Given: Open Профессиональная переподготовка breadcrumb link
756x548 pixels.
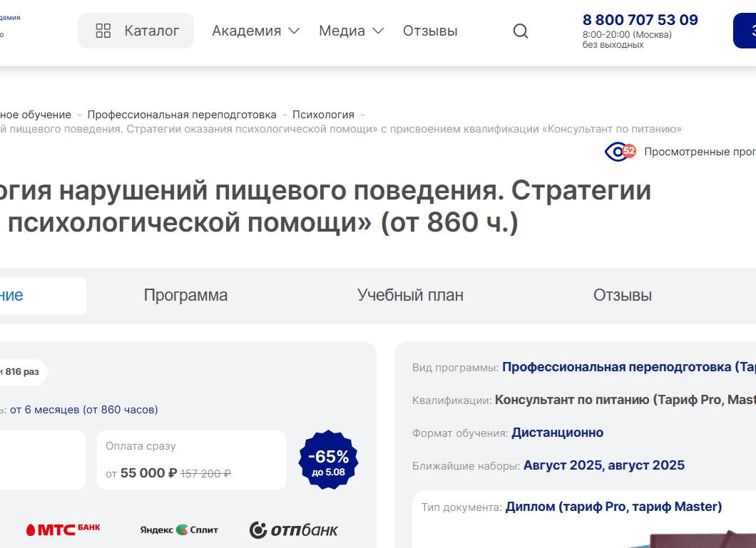Looking at the screenshot, I should (x=182, y=115).
